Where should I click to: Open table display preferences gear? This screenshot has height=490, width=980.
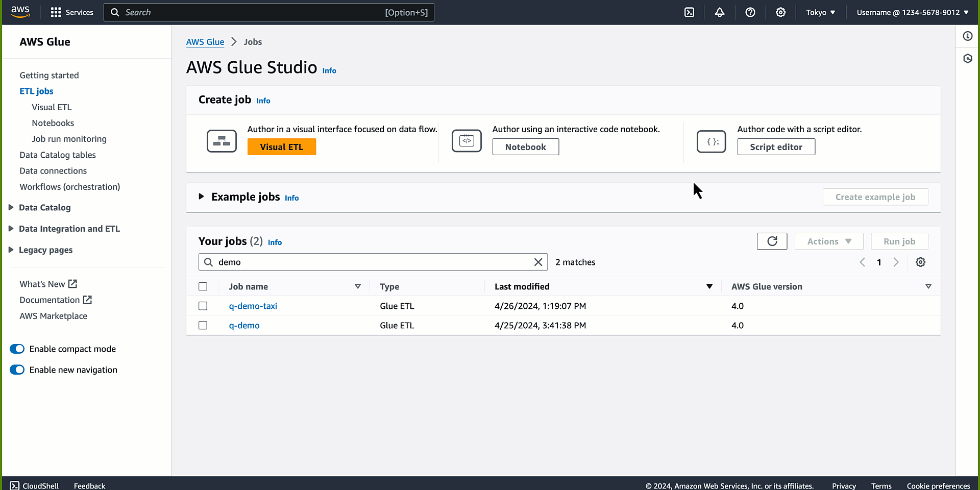(921, 262)
